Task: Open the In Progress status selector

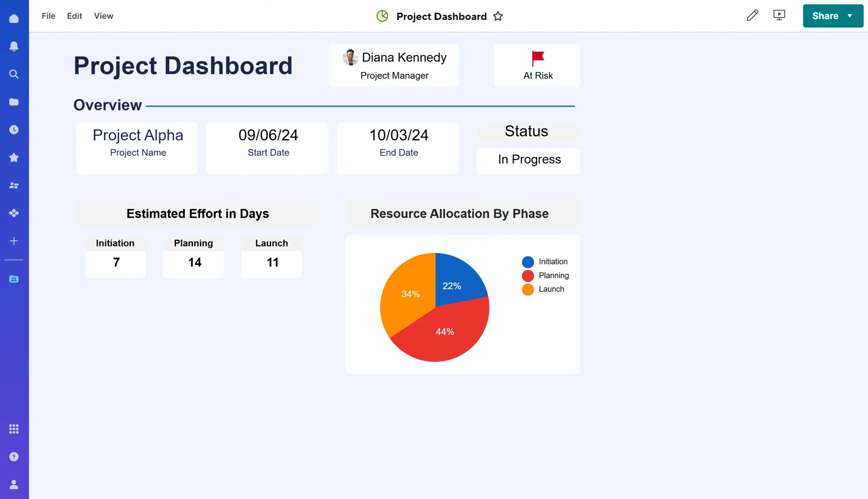Action: [528, 159]
